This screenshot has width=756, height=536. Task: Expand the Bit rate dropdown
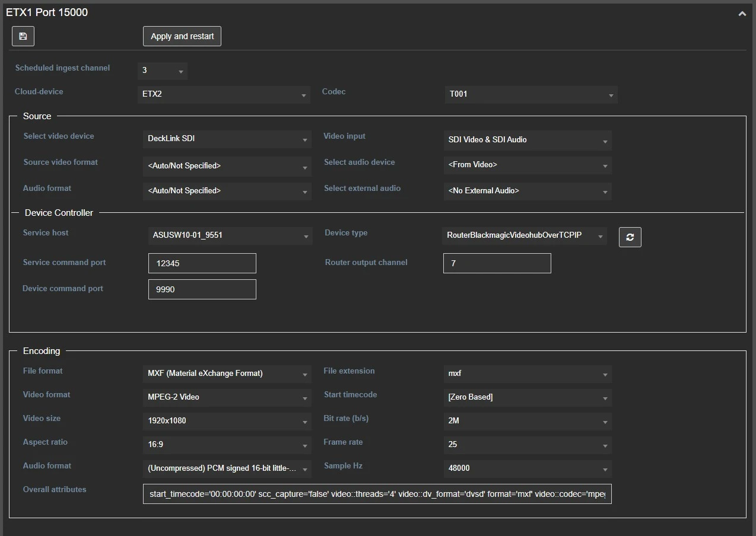click(x=527, y=421)
